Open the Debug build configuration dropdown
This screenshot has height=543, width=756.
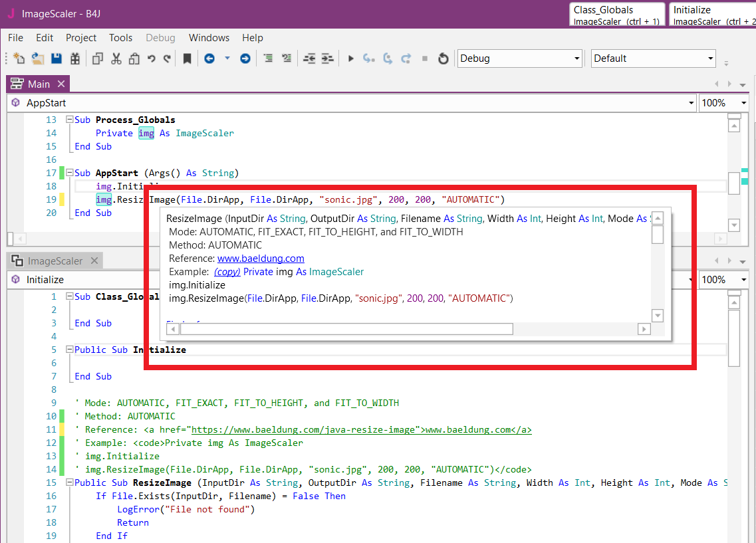coord(576,58)
